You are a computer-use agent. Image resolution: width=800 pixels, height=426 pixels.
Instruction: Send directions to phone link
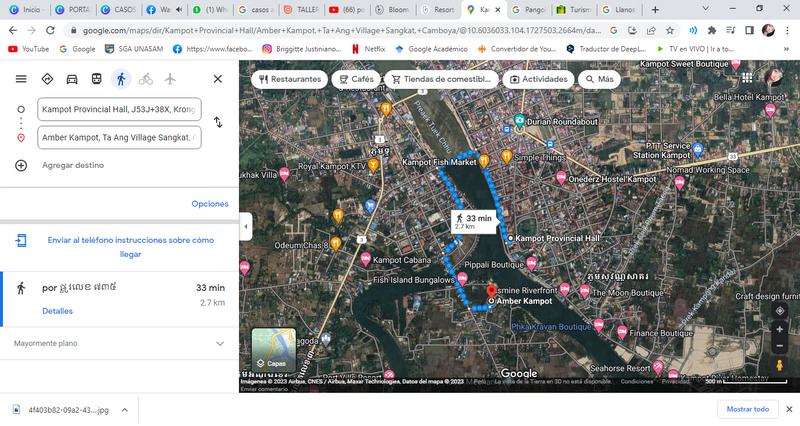click(131, 247)
